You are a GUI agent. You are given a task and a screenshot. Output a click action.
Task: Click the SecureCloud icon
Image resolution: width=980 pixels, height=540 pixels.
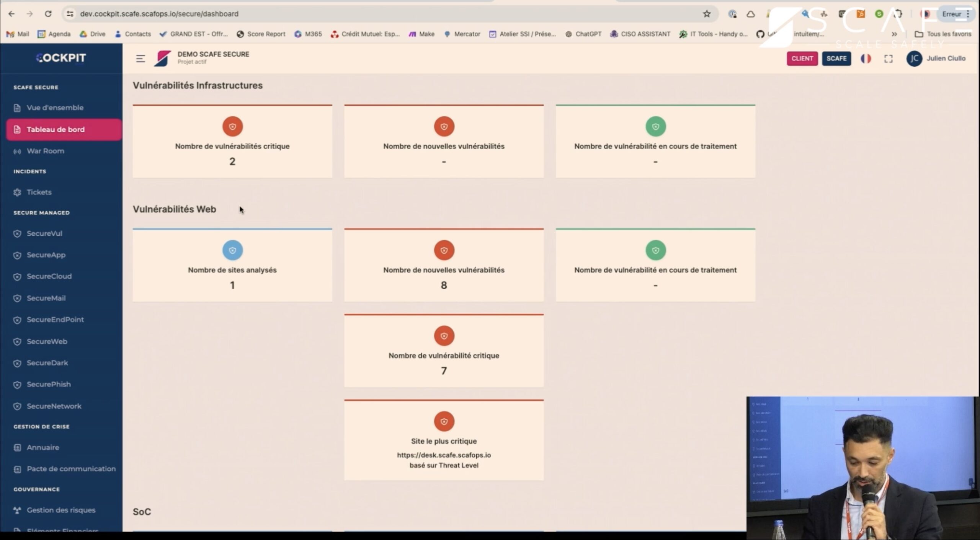(x=17, y=276)
